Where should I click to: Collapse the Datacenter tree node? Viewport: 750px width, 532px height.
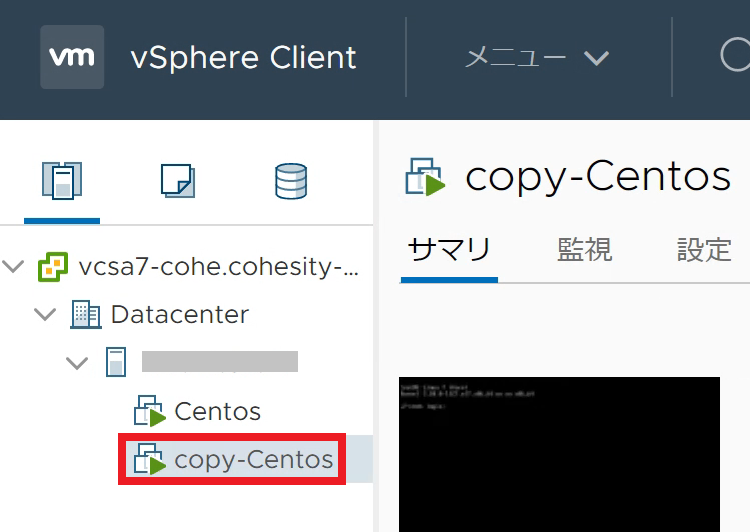(45, 314)
